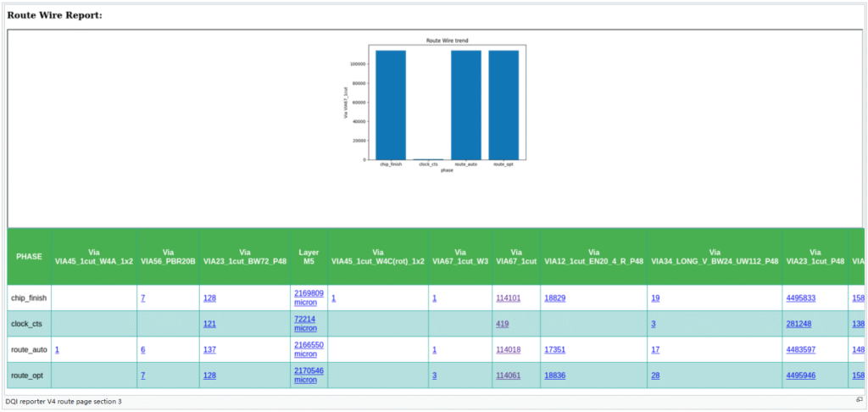Click the route_auto bar in the chart
868x412 pixels.
[x=465, y=104]
